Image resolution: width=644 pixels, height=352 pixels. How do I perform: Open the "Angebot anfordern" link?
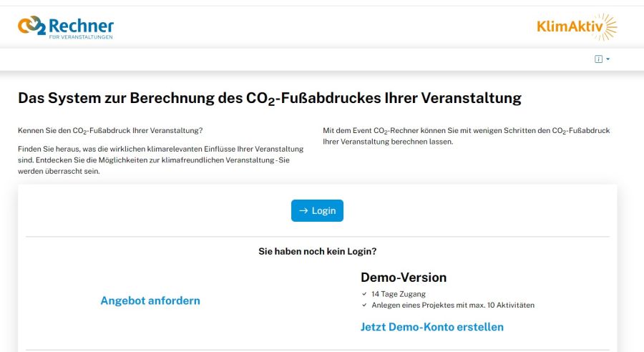coord(150,300)
